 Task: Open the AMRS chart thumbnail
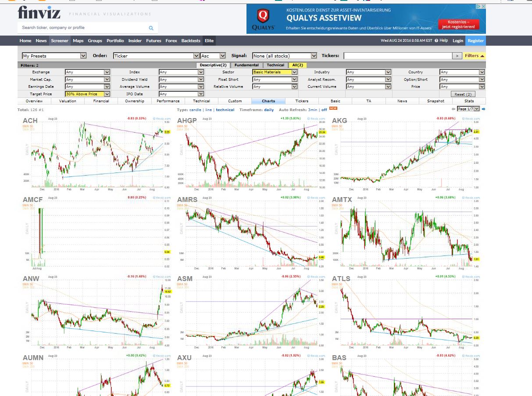pos(252,233)
